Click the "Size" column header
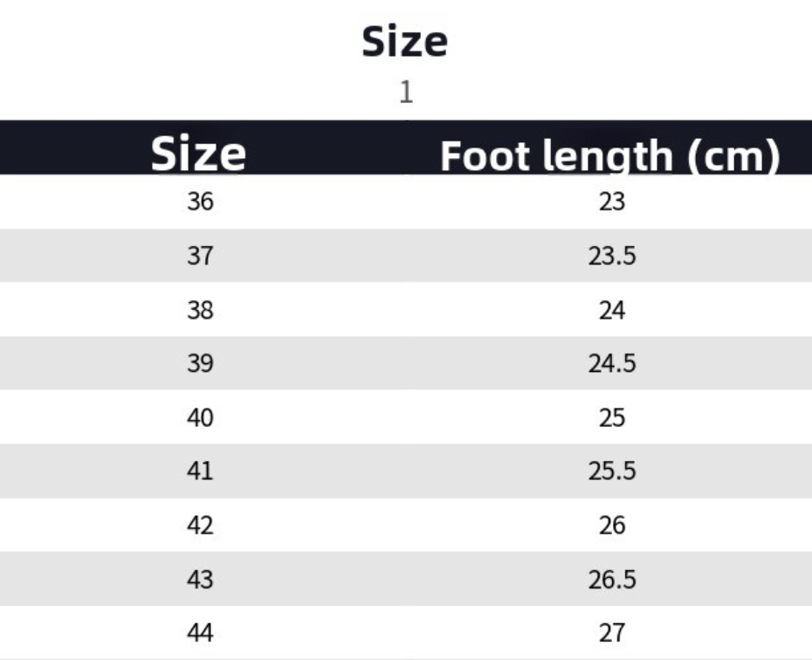The width and height of the screenshot is (812, 660). click(199, 155)
